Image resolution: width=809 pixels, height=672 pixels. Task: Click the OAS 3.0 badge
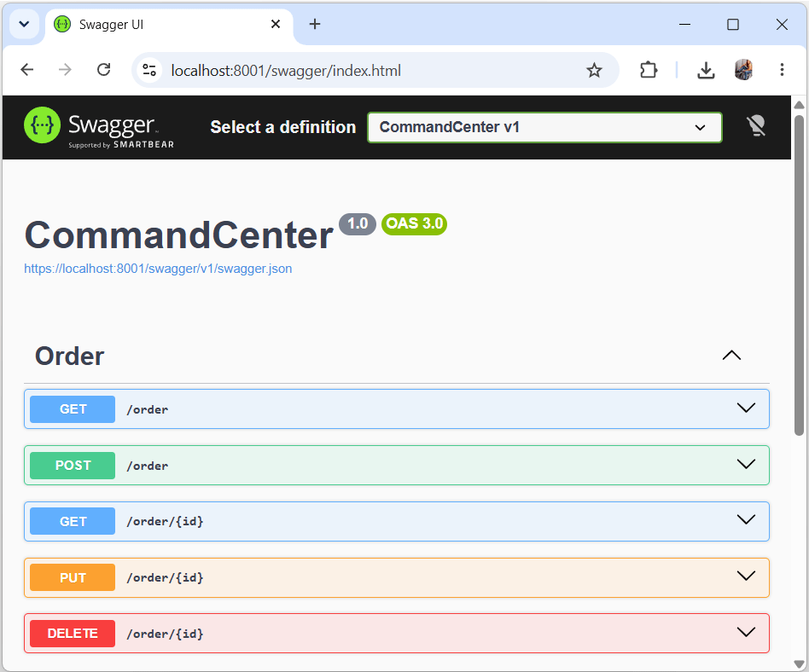coord(414,223)
